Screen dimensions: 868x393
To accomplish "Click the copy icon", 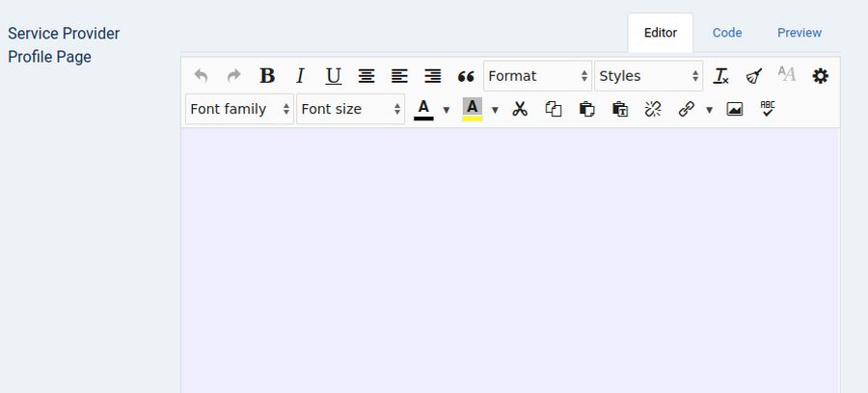I will click(554, 109).
